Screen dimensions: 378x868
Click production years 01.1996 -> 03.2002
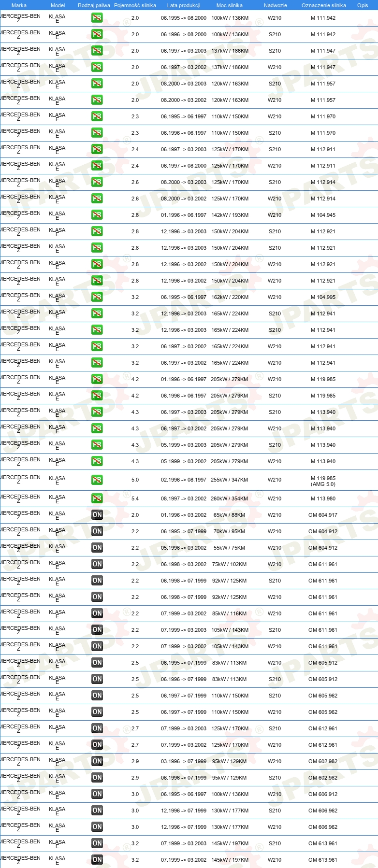pyautogui.click(x=184, y=515)
